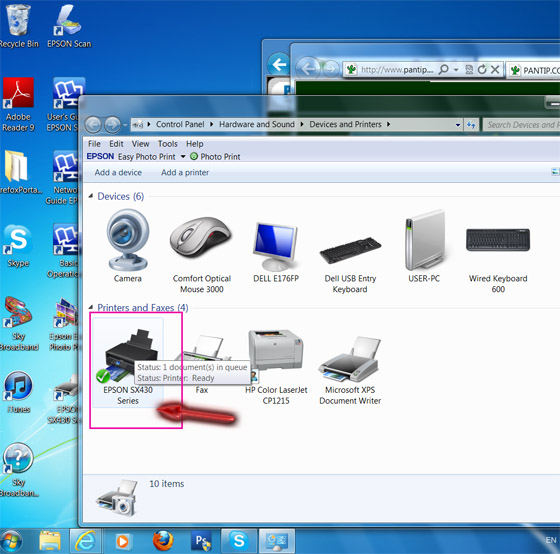Click the Search Devices and Printers field

[522, 125]
